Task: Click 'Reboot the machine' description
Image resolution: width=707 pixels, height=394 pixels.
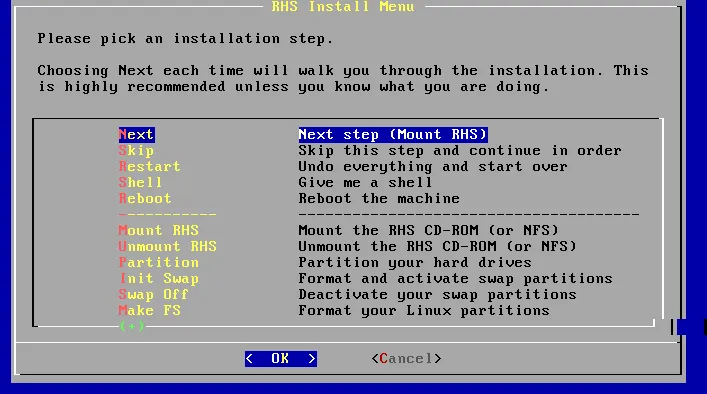Action: point(379,198)
